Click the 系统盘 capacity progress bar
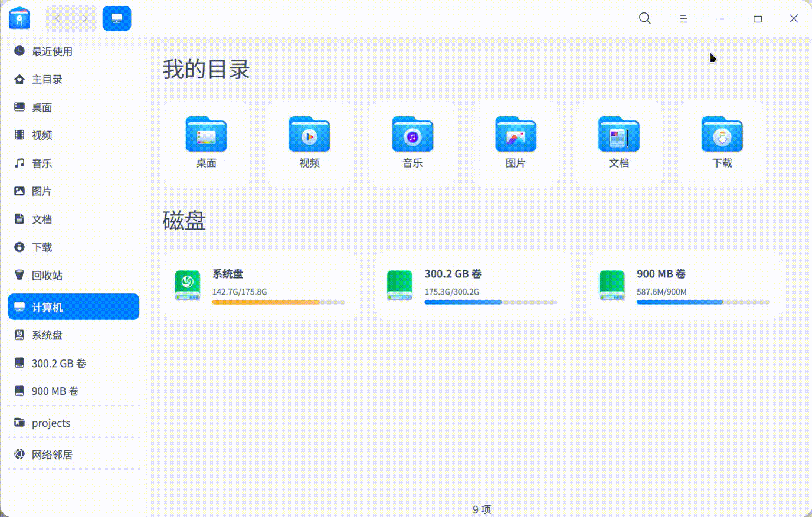 [277, 302]
